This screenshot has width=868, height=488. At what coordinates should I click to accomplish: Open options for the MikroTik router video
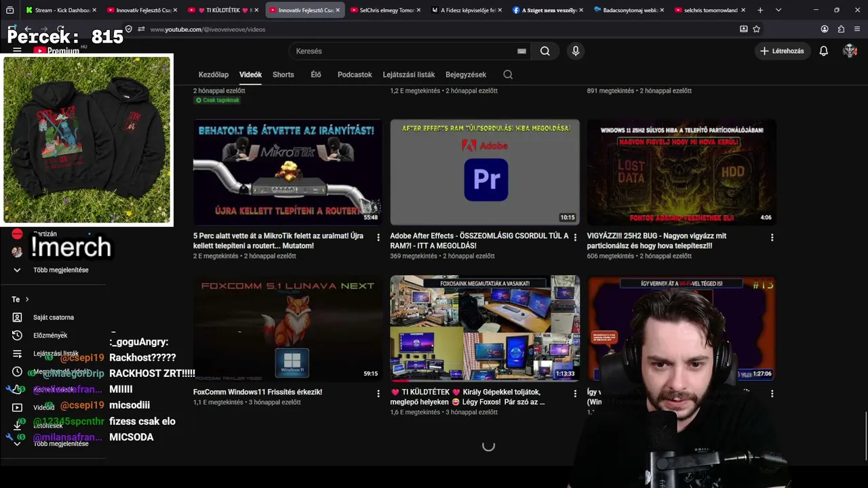(x=378, y=237)
